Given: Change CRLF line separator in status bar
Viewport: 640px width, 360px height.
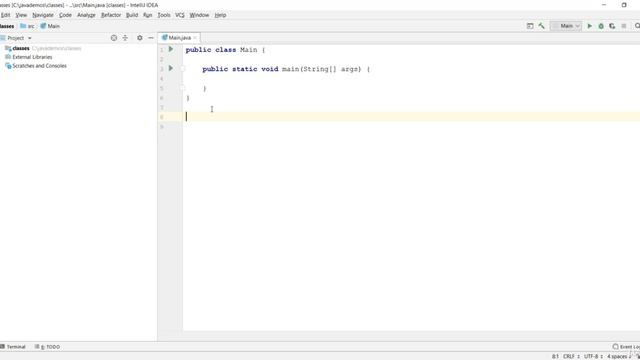Looking at the screenshot, I should (x=571, y=356).
